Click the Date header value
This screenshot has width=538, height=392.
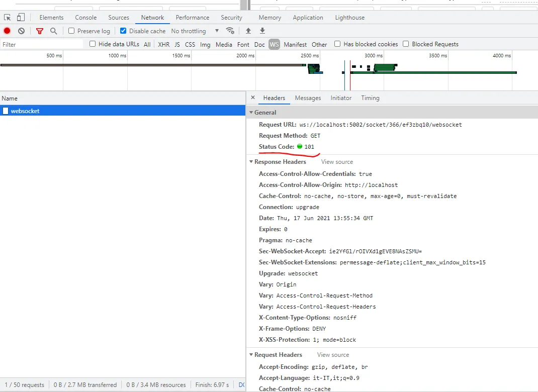[325, 218]
